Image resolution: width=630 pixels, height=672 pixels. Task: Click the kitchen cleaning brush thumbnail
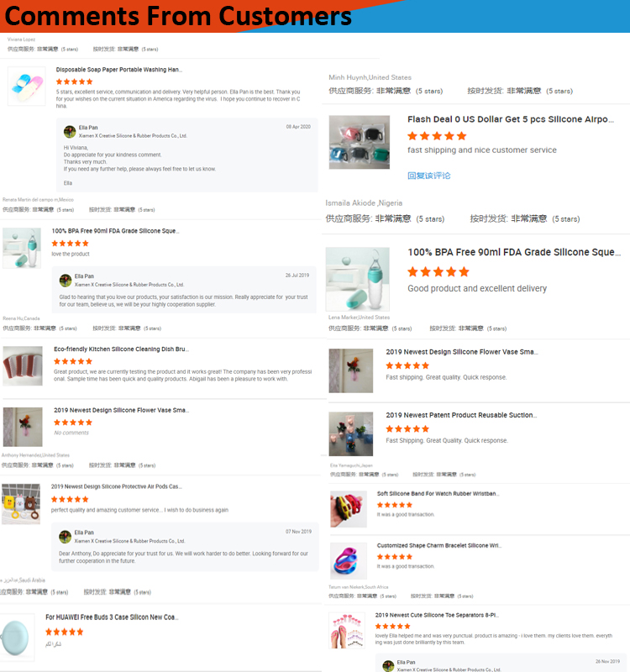click(x=23, y=366)
